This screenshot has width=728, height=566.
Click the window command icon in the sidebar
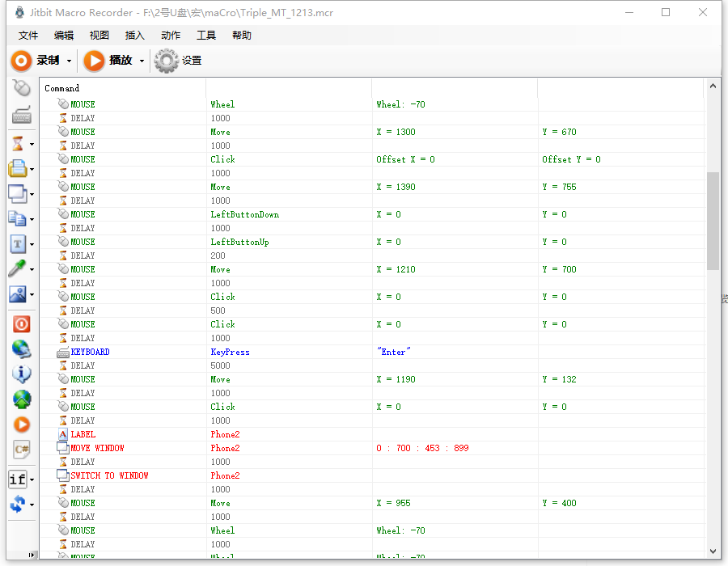[x=18, y=193]
